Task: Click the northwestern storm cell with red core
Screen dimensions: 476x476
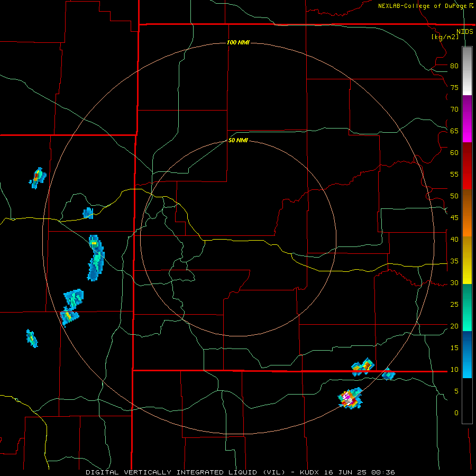Action: click(38, 178)
